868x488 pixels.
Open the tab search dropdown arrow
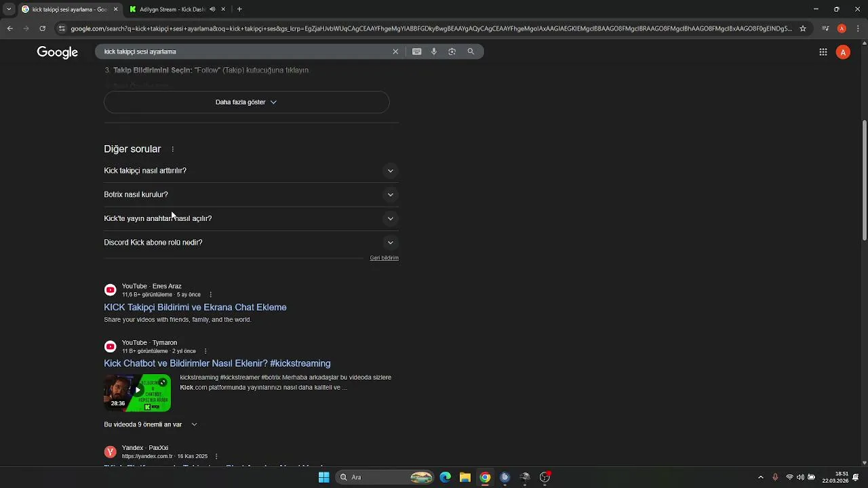pos(9,9)
